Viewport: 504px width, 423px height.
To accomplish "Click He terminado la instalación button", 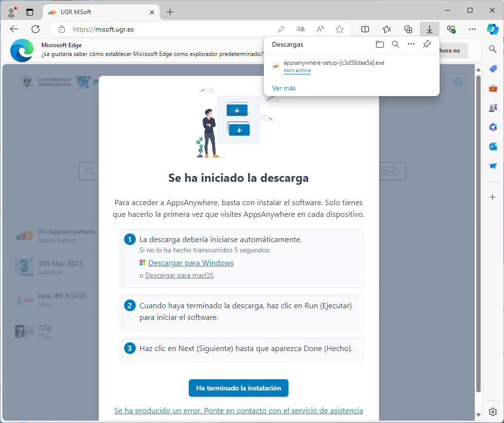I will [238, 388].
